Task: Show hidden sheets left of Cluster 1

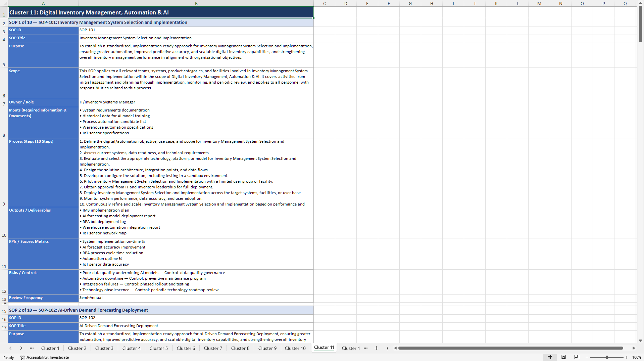Action: coord(32,348)
